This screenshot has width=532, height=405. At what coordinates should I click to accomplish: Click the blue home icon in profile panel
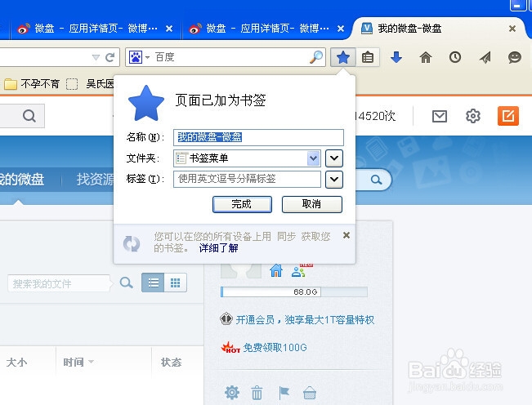[x=276, y=271]
